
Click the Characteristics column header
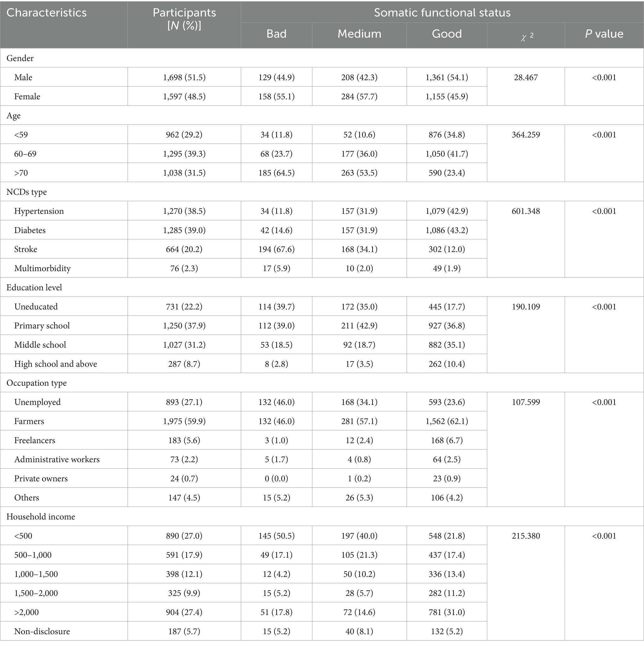46,13
